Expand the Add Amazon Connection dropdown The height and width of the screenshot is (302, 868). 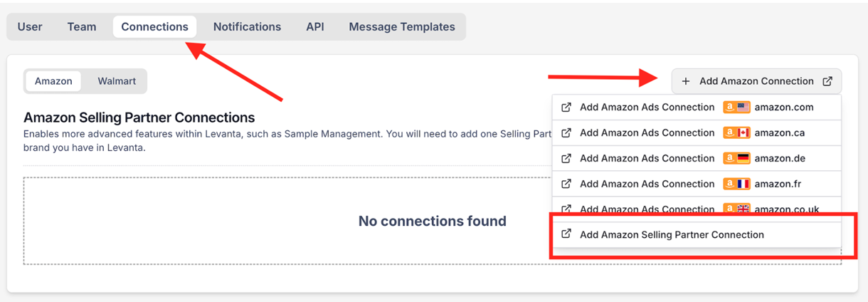click(x=756, y=81)
